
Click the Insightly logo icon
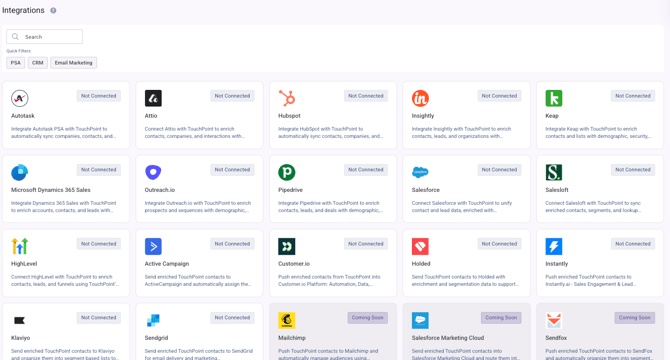tap(420, 98)
